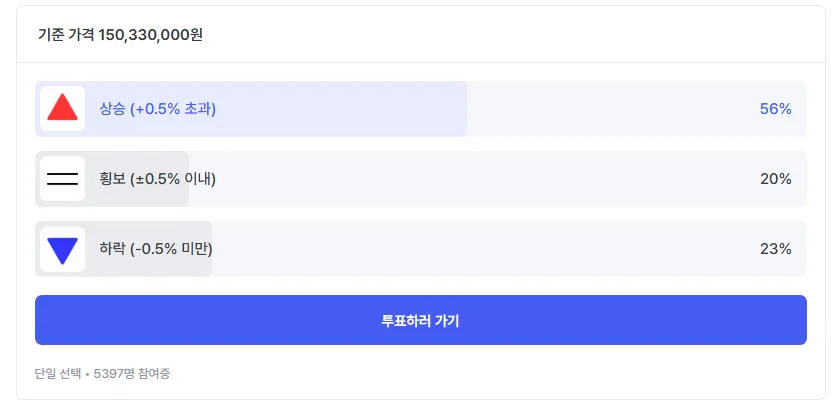Pick the 하락 (-0.5% 미만) option label

coord(155,249)
